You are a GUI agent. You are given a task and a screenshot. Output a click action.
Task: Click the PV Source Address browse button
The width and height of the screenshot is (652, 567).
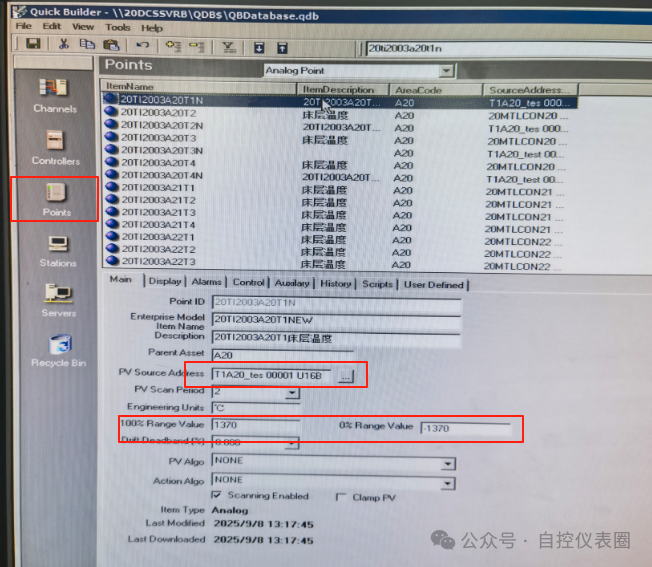(346, 376)
